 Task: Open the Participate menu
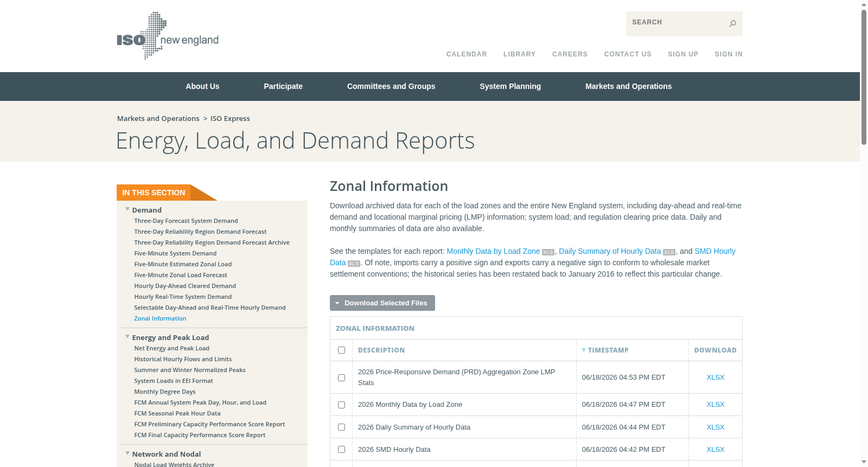(283, 86)
